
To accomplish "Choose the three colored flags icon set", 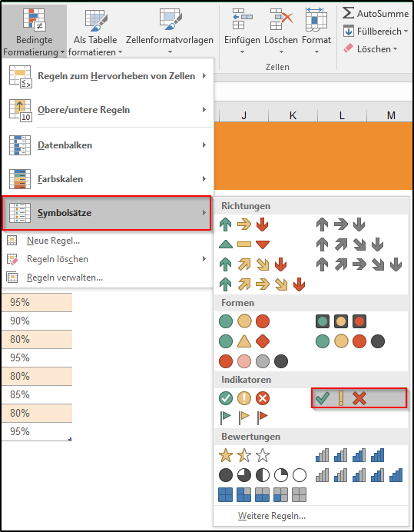I will click(x=244, y=417).
